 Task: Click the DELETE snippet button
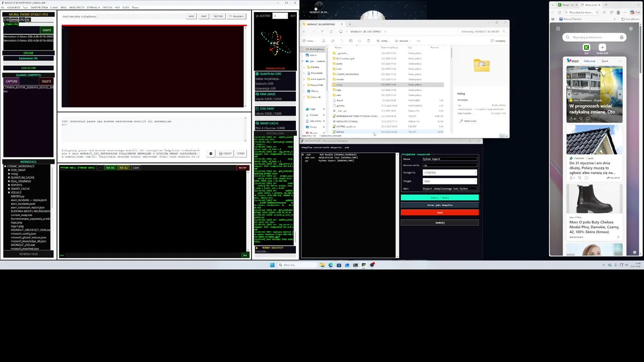pyautogui.click(x=46, y=81)
